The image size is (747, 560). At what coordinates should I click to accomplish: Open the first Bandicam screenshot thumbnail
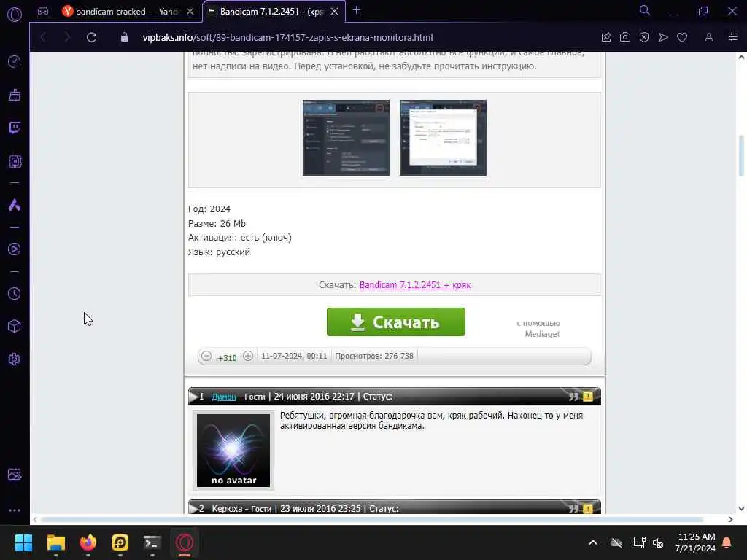coord(346,138)
